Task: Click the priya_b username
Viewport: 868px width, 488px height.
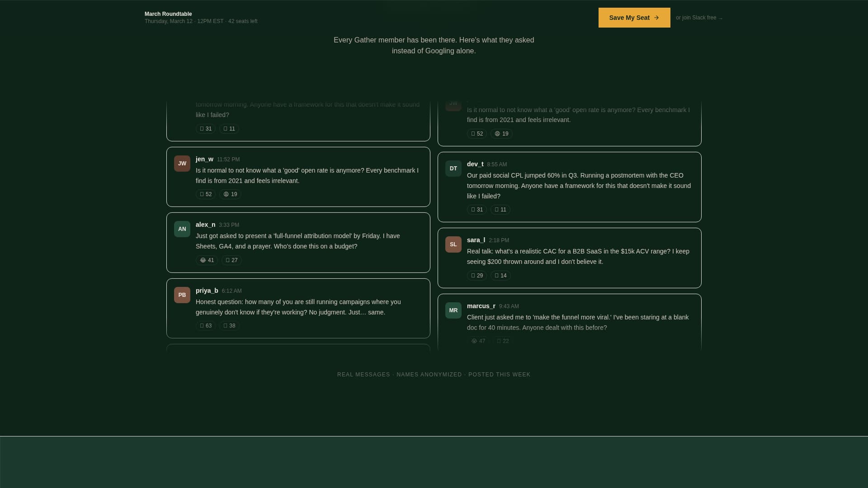Action: coord(207,291)
